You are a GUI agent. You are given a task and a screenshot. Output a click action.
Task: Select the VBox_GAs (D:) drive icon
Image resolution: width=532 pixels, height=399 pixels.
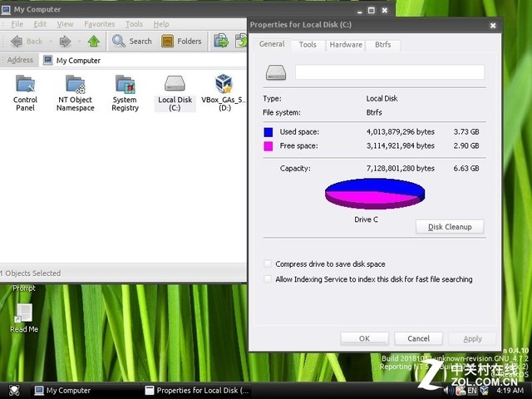tap(224, 93)
